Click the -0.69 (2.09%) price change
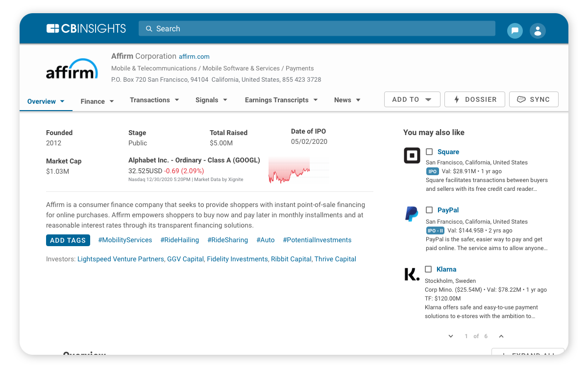The image size is (588, 368). pyautogui.click(x=184, y=171)
